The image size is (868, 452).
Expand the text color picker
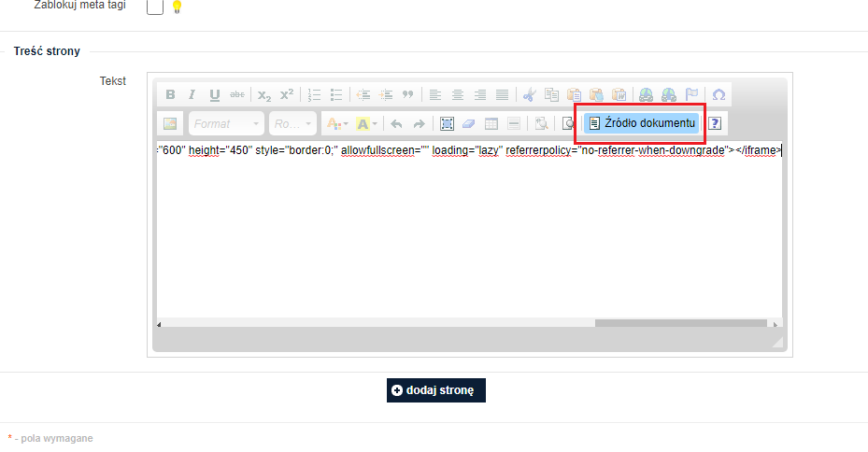(x=335, y=123)
